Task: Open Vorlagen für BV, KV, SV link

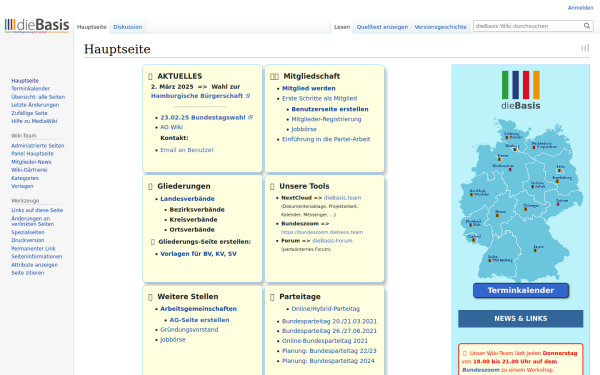Action: [x=199, y=254]
